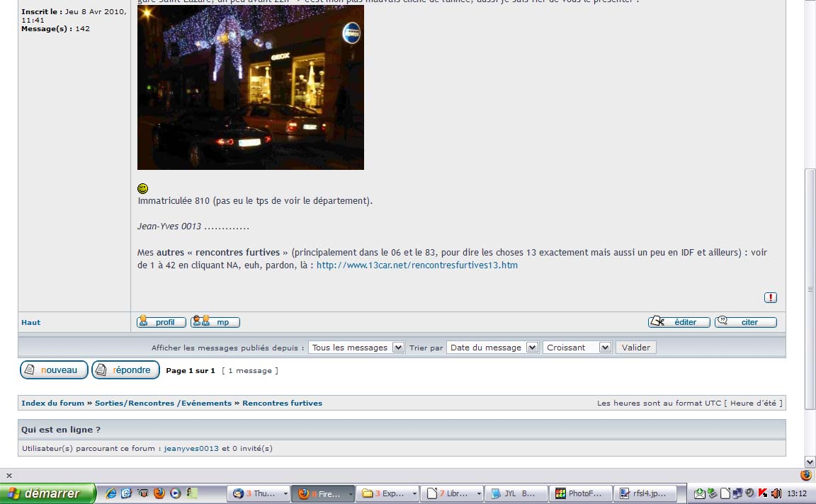The image size is (816, 504).
Task: Click the blank document tray icon
Action: pos(725,493)
